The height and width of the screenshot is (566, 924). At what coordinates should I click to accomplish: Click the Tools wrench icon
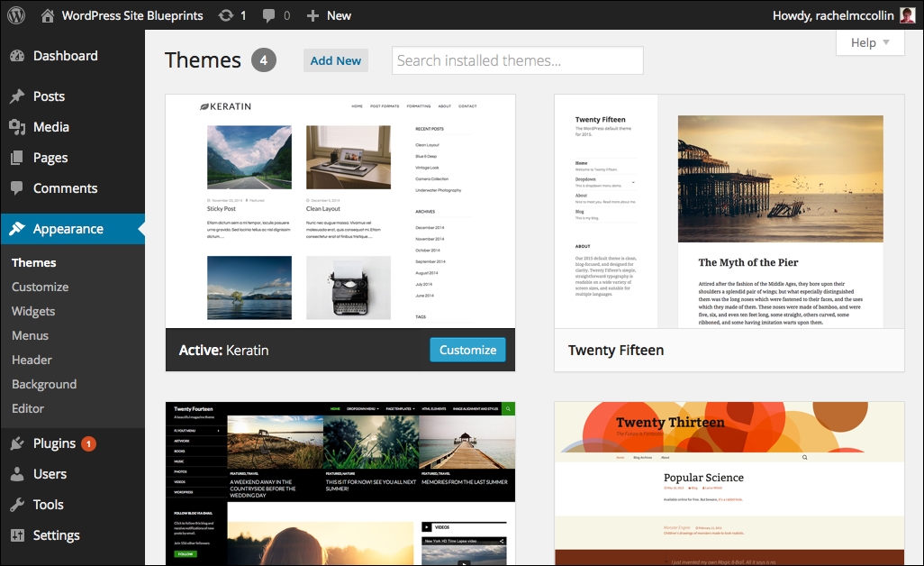[17, 505]
